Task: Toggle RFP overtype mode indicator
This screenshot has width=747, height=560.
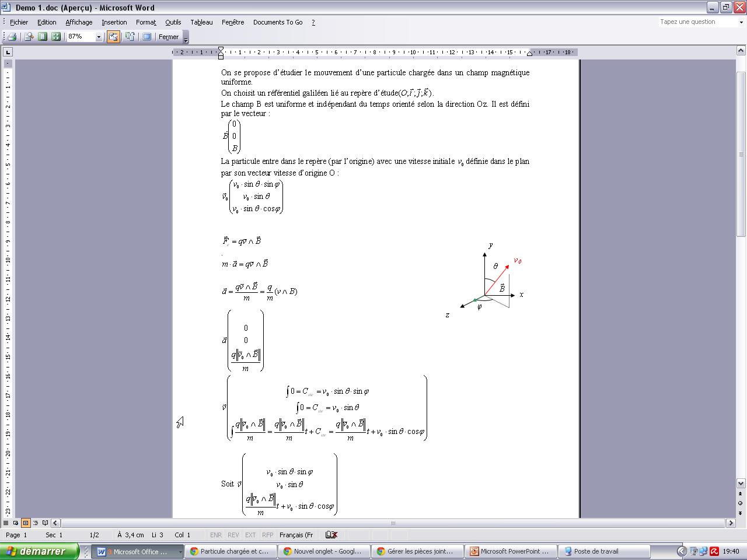Action: click(x=267, y=535)
